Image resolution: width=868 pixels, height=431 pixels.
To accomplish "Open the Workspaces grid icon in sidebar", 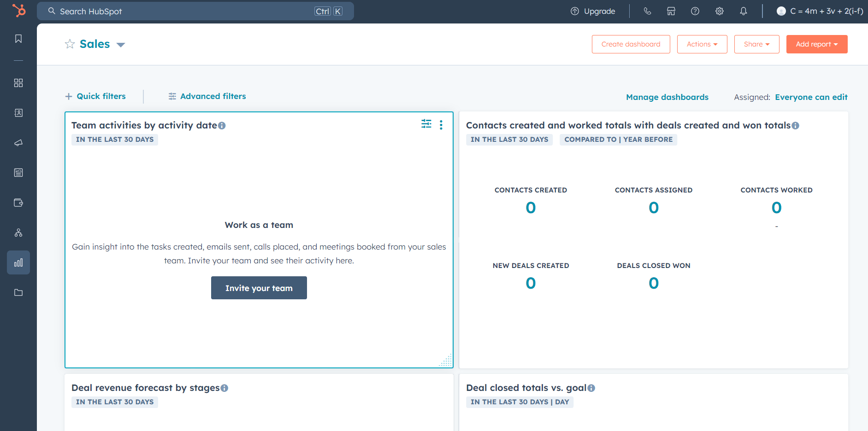I will pos(18,83).
